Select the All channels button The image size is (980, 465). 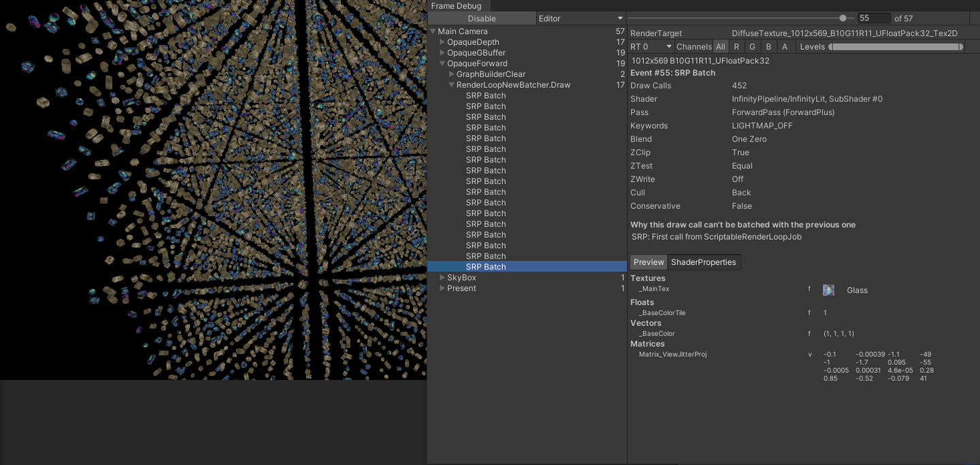pos(720,46)
